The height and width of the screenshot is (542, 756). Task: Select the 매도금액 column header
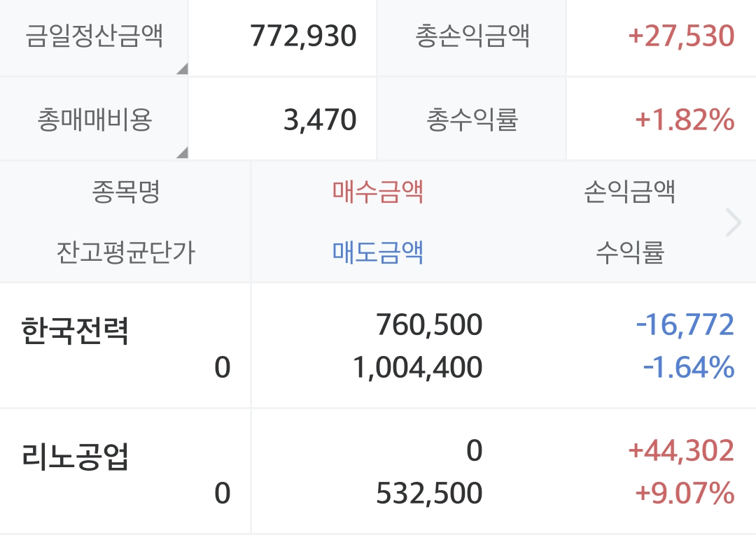377,252
